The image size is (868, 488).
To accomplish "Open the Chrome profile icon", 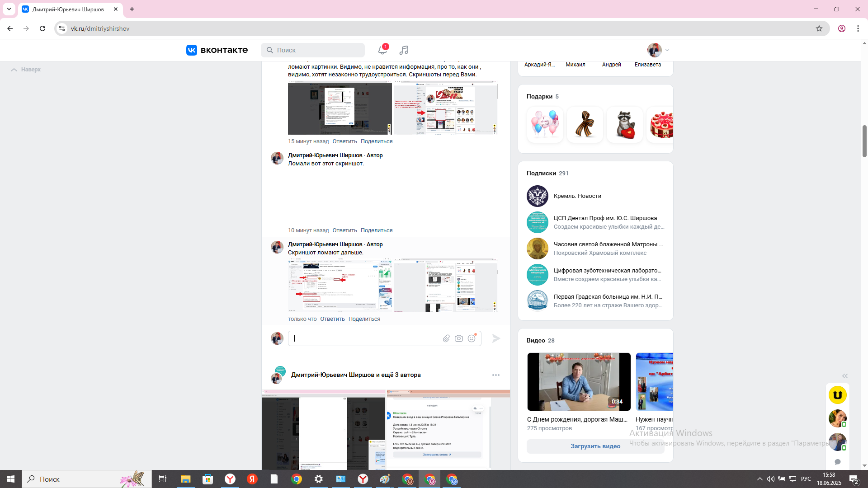I will [842, 28].
